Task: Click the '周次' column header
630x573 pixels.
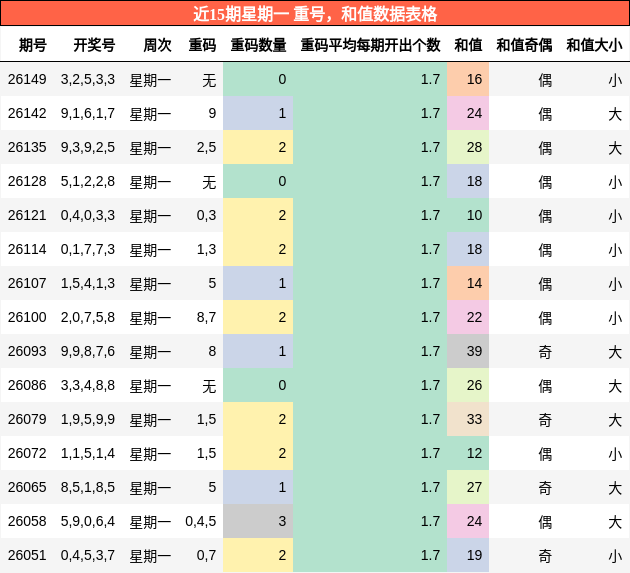Action: [x=158, y=45]
